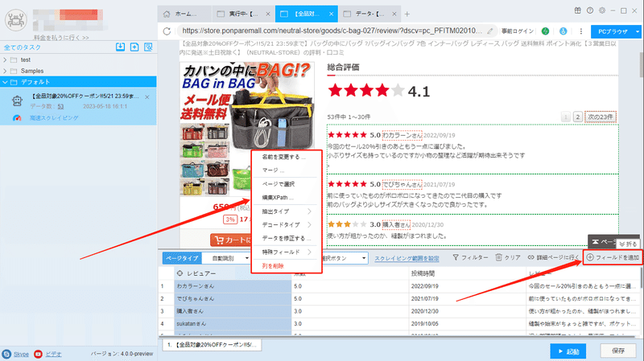Click the search tasks icon in sidebar
Image resolution: width=644 pixels, height=361 pixels.
148,47
